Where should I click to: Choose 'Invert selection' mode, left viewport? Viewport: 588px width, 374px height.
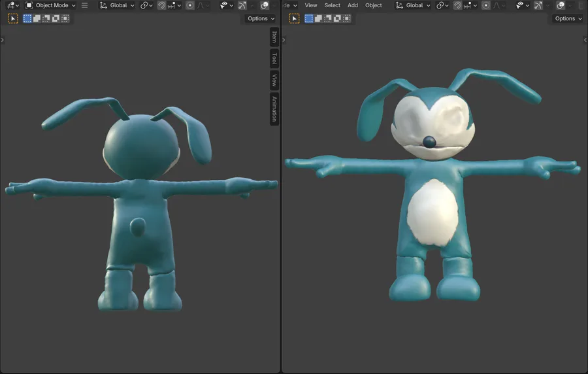(56, 18)
